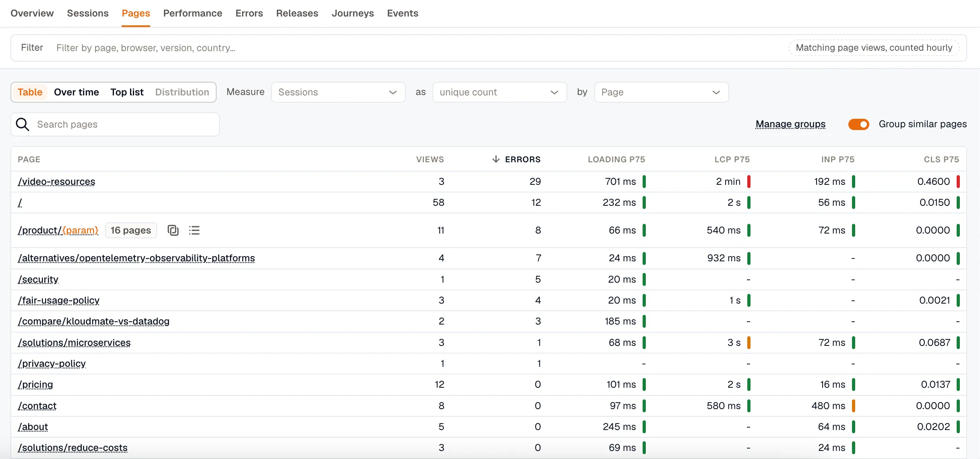Open the Journeys tab
This screenshot has width=980, height=459.
pos(353,13)
